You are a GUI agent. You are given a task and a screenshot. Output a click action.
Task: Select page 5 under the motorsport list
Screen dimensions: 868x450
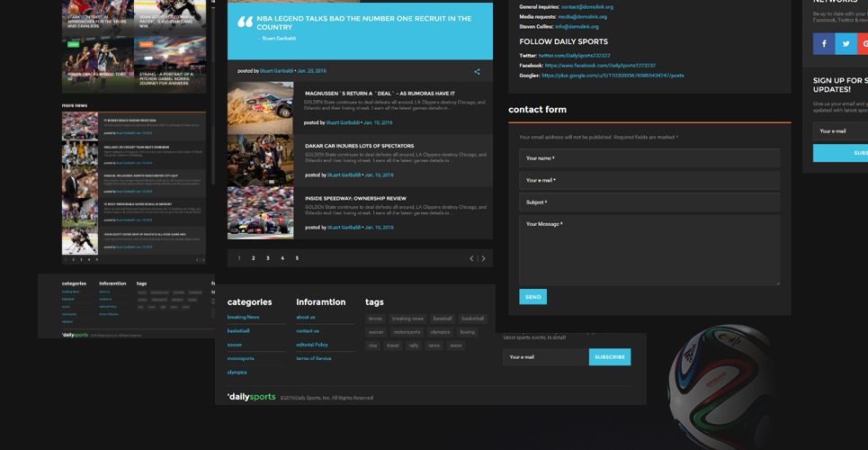tap(297, 258)
